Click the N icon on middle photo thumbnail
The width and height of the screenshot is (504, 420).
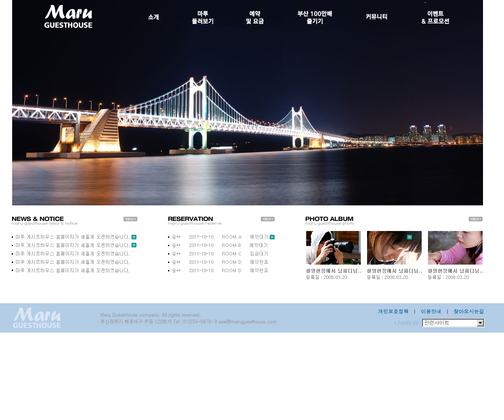pos(409,236)
